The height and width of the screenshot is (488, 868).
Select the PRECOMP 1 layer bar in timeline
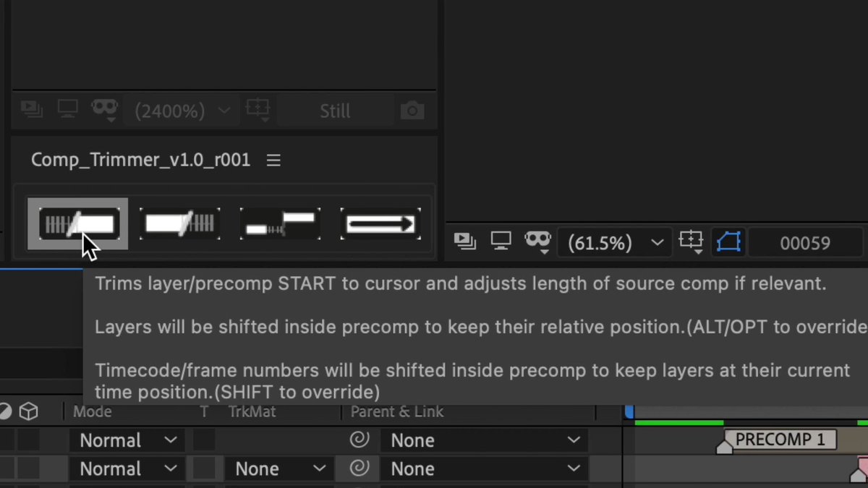pos(780,440)
